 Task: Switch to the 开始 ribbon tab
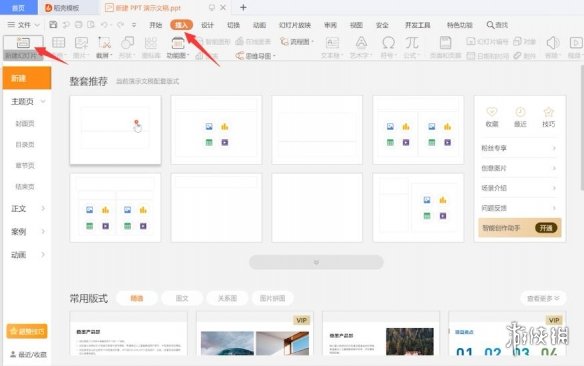tap(155, 25)
